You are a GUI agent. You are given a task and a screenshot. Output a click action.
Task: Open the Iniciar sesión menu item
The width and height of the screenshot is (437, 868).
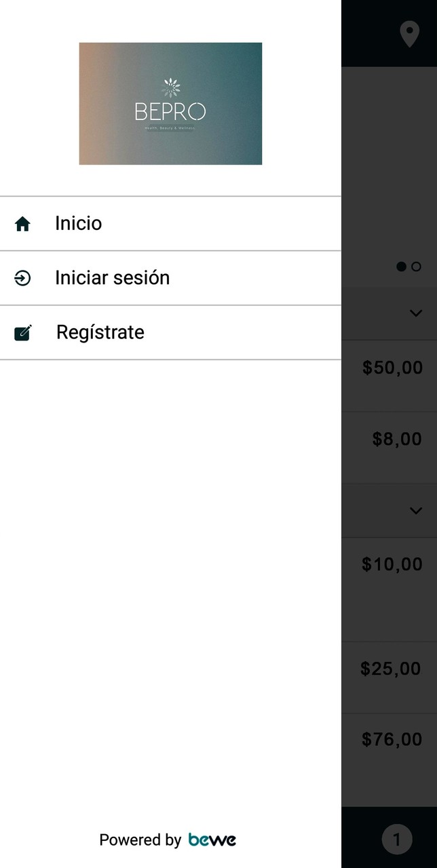tap(112, 278)
